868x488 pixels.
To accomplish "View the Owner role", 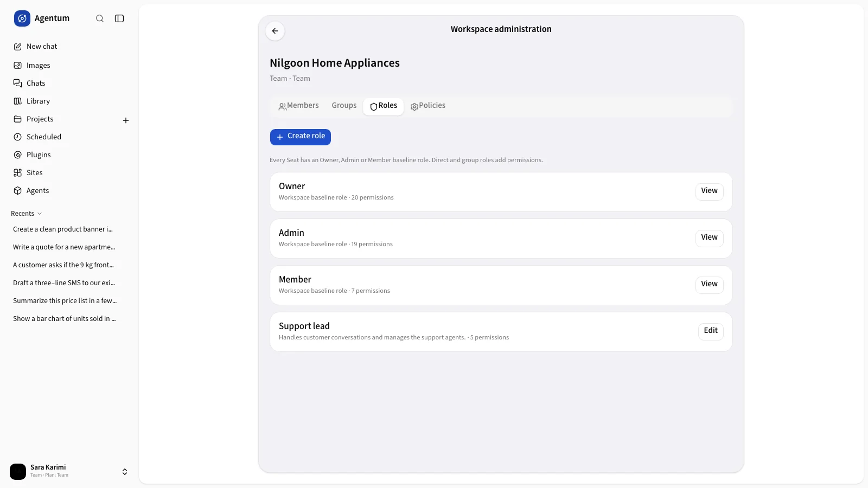I will click(709, 191).
